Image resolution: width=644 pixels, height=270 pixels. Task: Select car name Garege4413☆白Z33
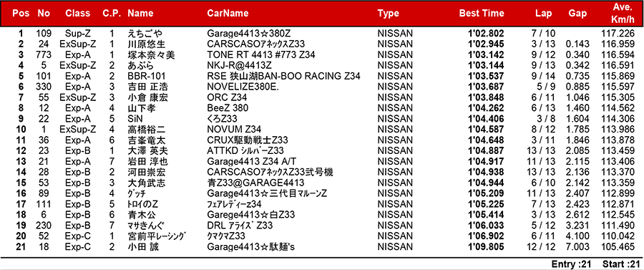[251, 216]
